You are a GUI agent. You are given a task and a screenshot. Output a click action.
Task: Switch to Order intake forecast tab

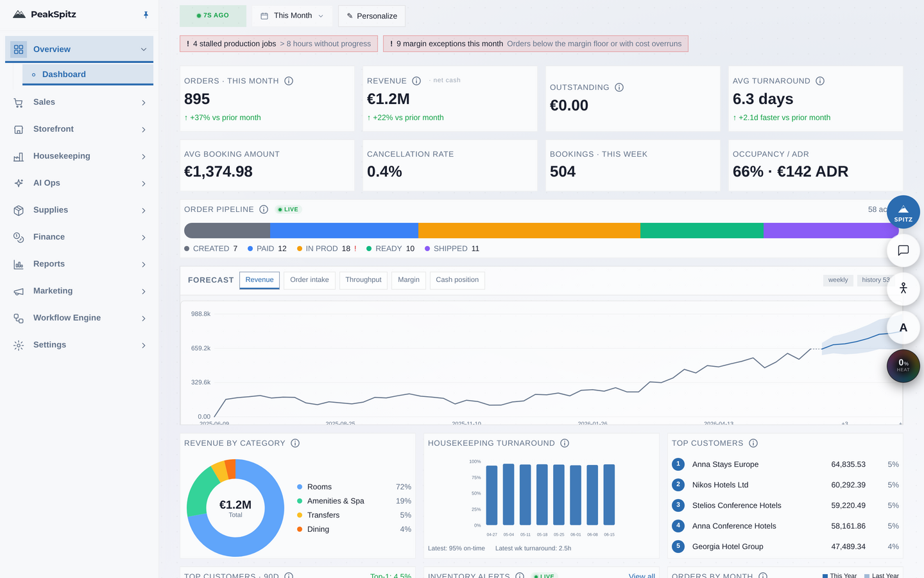click(x=309, y=280)
